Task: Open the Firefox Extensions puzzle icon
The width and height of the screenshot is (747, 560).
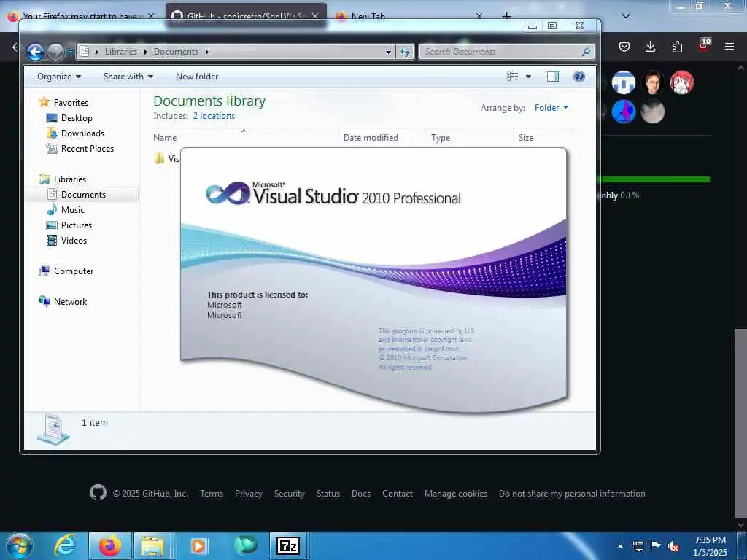Action: [677, 46]
